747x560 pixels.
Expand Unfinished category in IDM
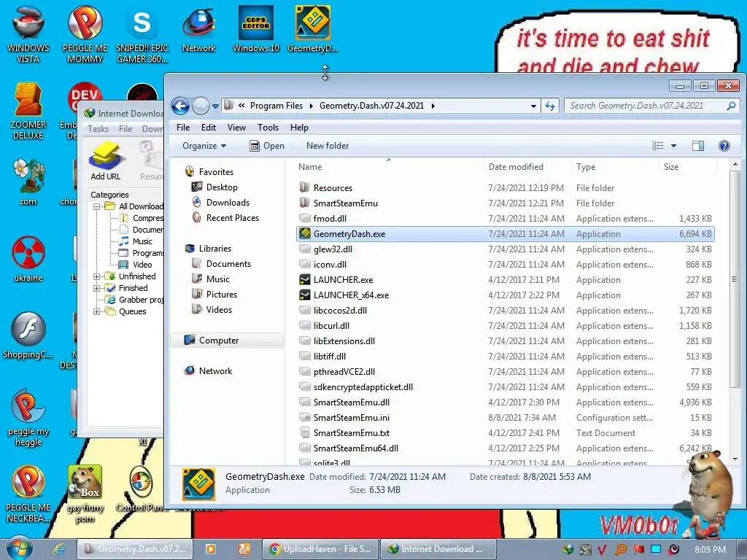tap(97, 276)
